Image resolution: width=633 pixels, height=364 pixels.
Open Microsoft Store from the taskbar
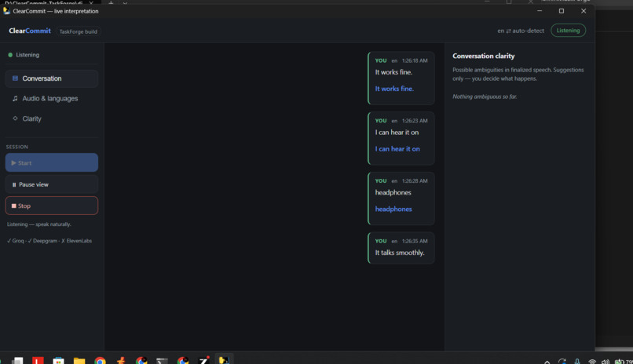[x=59, y=360]
